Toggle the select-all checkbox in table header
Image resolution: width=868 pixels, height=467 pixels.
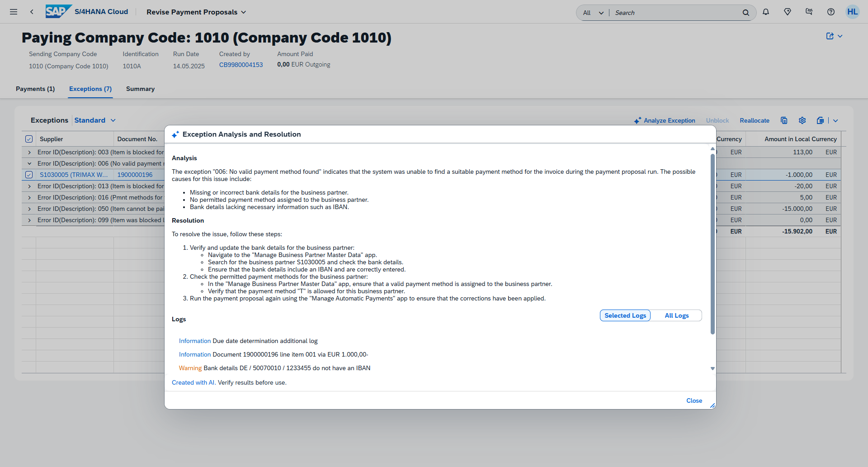[29, 139]
